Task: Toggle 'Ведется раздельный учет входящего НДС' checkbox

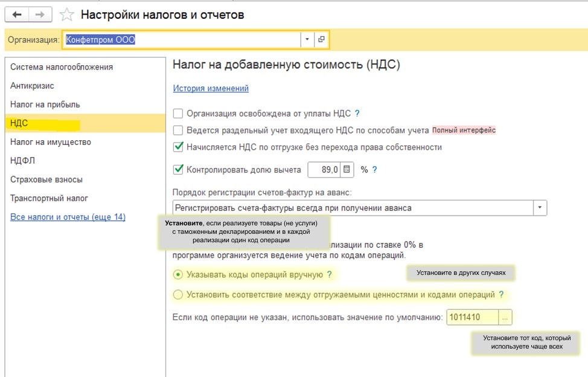Action: (x=178, y=130)
